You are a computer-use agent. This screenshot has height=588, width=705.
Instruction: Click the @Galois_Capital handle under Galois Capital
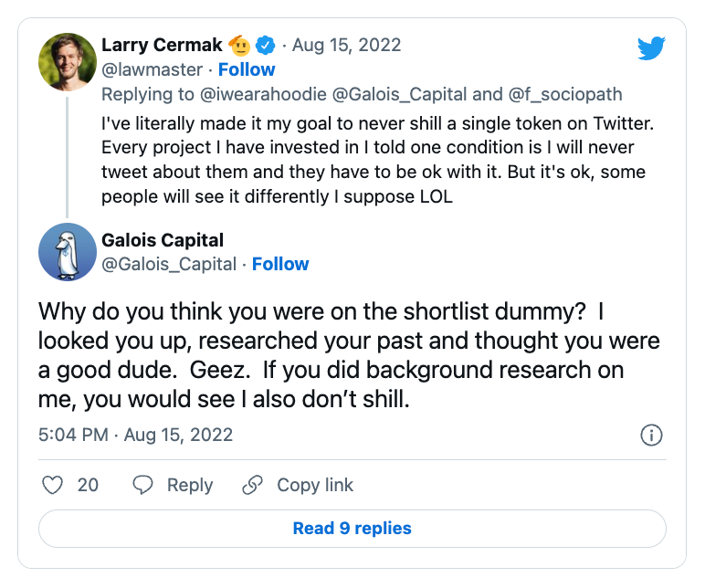click(x=169, y=264)
